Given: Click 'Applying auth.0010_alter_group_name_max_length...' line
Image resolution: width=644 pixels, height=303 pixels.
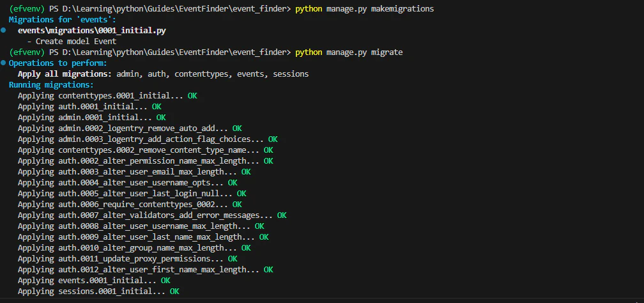Looking at the screenshot, I should click(x=134, y=248).
